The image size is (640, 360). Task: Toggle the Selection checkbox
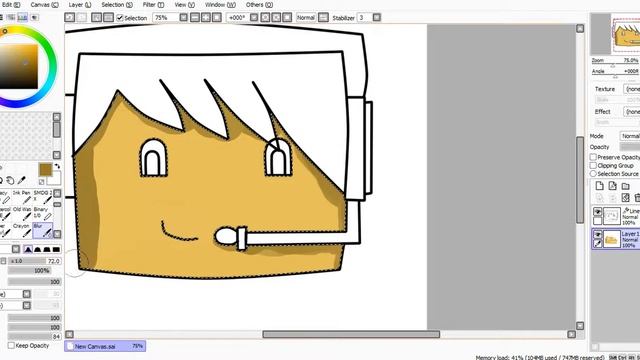tap(120, 18)
